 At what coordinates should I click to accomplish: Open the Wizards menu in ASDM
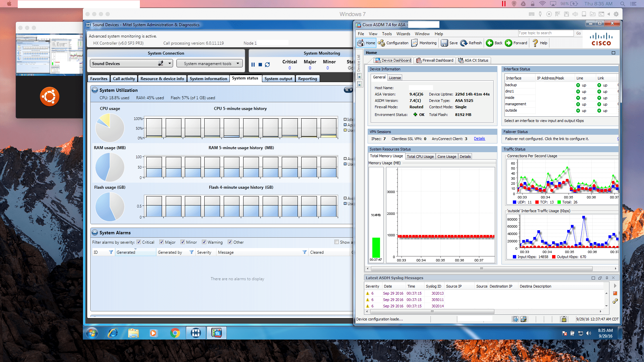coord(403,34)
